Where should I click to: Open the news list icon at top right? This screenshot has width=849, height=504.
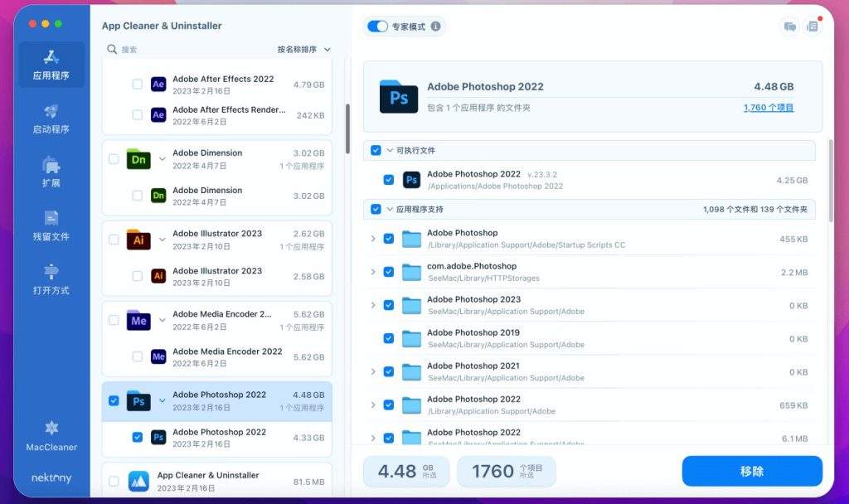pos(812,27)
